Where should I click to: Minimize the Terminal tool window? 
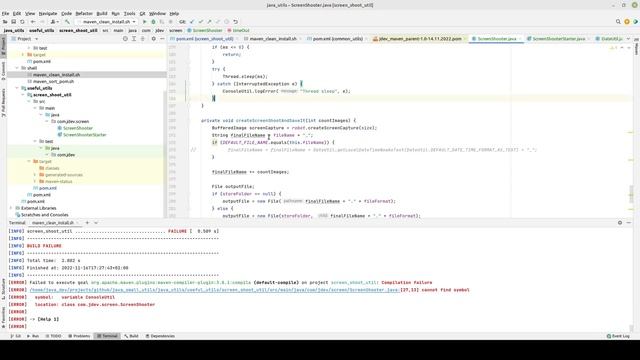pos(629,223)
